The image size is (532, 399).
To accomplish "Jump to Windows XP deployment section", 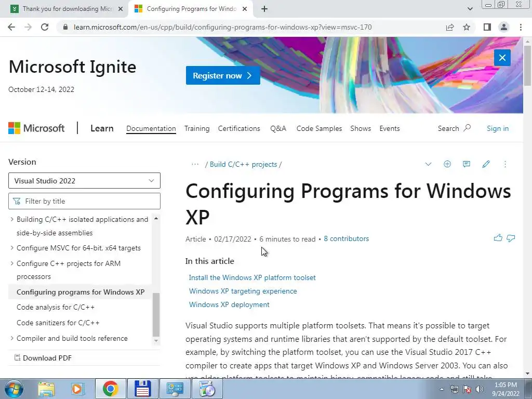I will [x=229, y=304].
